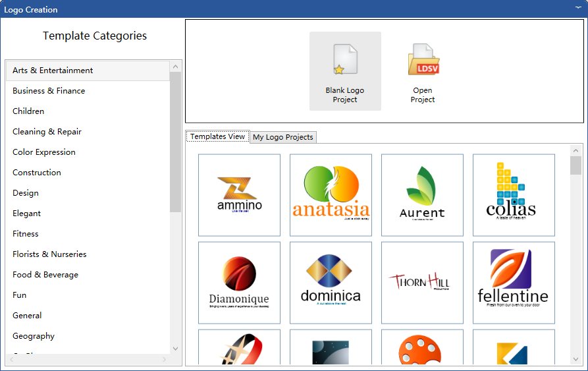This screenshot has height=371, width=588.
Task: Select the Arts & Entertainment category
Action: (x=88, y=71)
